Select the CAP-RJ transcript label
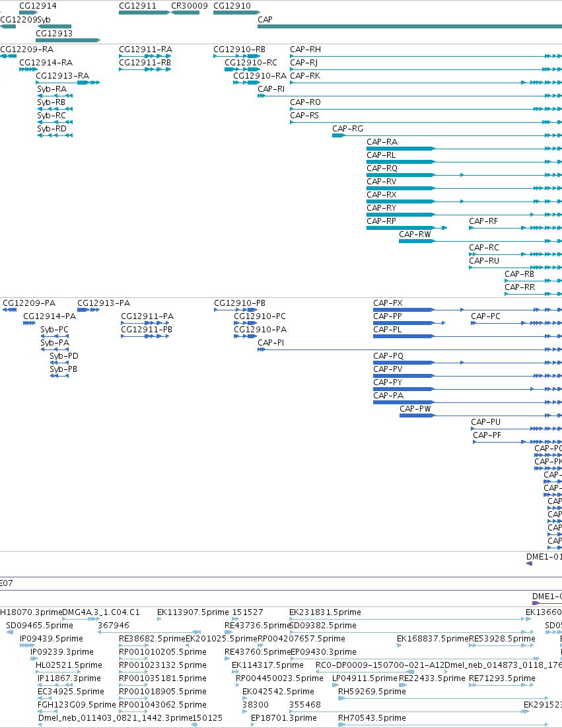 coord(304,62)
